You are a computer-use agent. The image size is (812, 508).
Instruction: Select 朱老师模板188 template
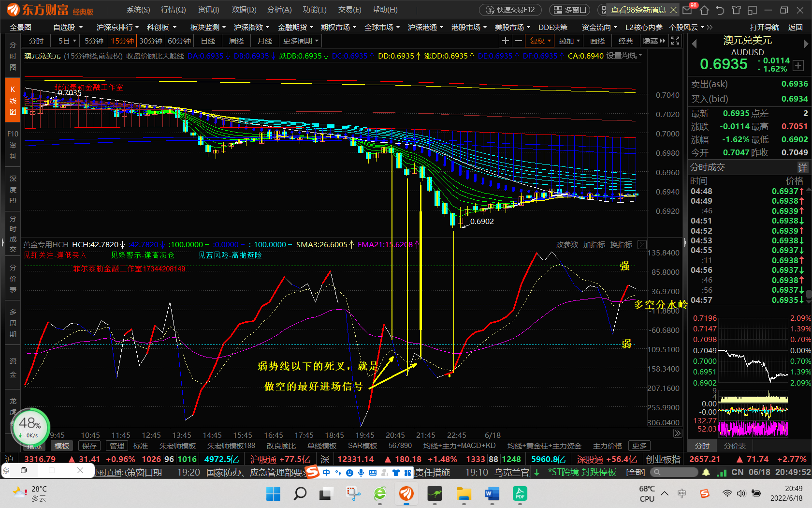pyautogui.click(x=231, y=446)
